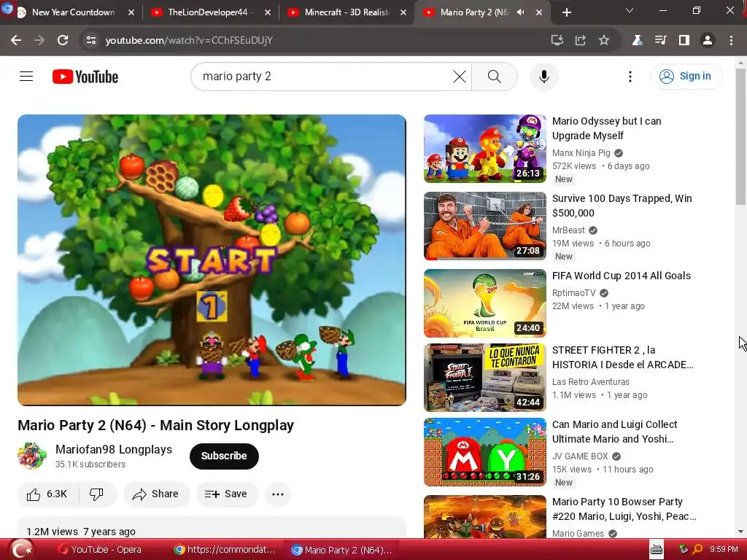This screenshot has width=747, height=560.
Task: Go back with the browser back arrow
Action: [x=16, y=41]
